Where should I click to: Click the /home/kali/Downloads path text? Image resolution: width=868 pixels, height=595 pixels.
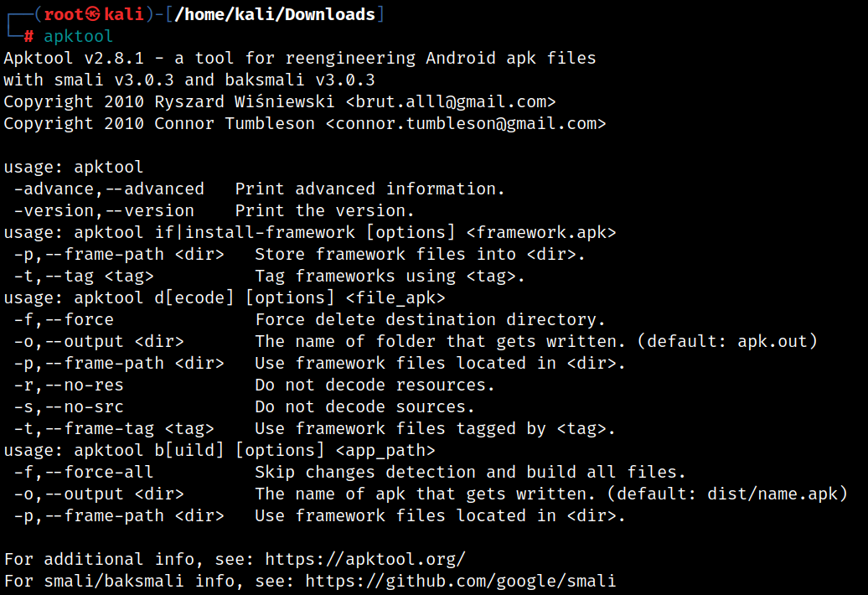275,14
